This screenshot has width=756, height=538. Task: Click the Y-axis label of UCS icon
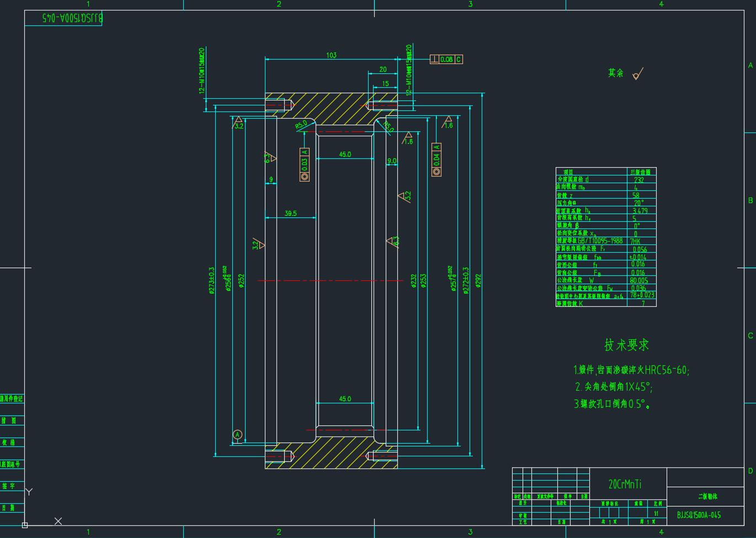click(30, 492)
